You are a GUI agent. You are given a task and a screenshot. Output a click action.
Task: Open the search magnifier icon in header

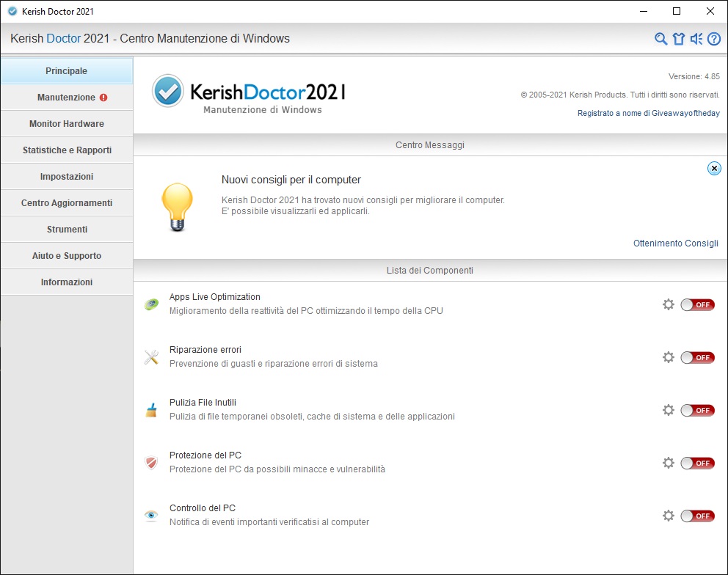pyautogui.click(x=660, y=39)
